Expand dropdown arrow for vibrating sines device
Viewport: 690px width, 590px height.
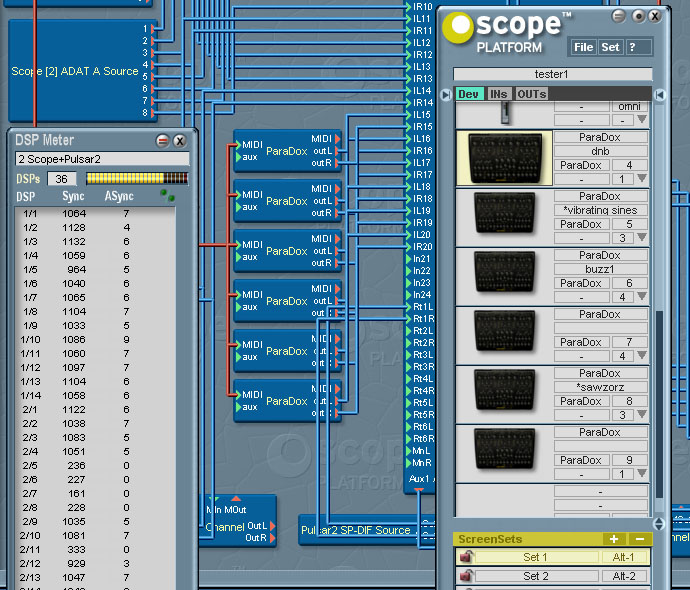(642, 237)
